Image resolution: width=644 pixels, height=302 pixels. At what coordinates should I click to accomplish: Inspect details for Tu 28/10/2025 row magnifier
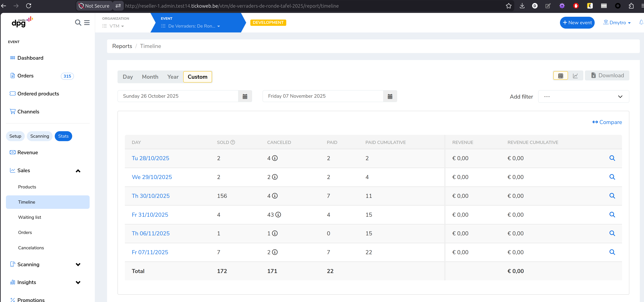(612, 158)
